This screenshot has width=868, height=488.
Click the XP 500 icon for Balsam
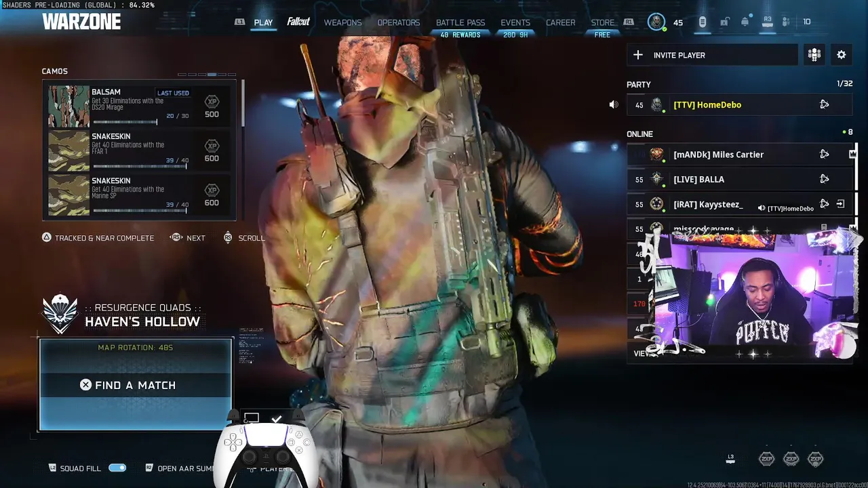click(212, 102)
